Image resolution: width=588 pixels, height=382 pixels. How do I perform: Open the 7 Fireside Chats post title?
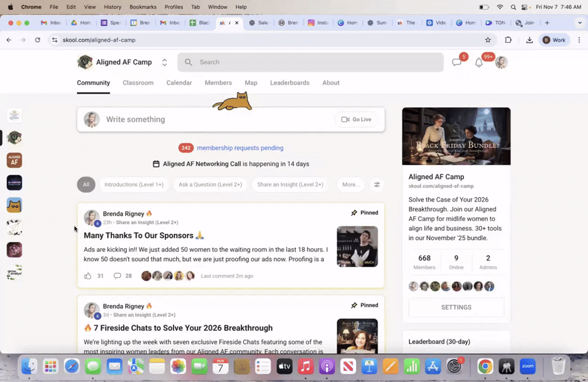tap(178, 328)
